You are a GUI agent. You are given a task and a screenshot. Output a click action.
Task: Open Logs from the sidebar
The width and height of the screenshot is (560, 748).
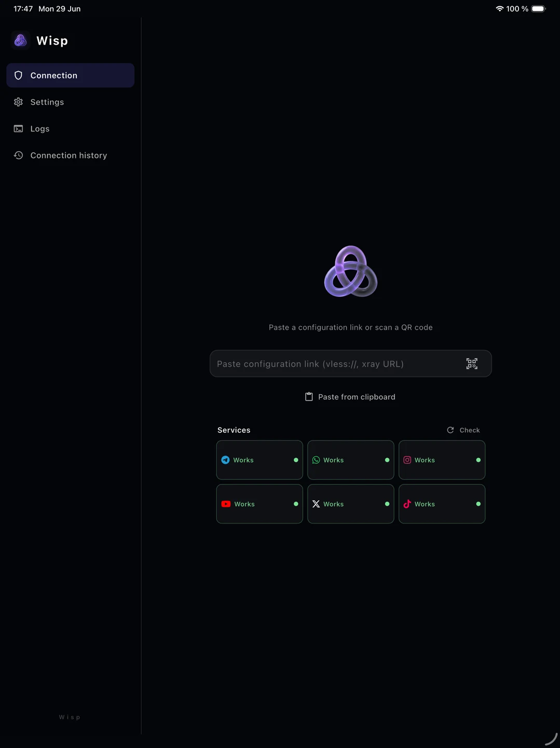(70, 129)
